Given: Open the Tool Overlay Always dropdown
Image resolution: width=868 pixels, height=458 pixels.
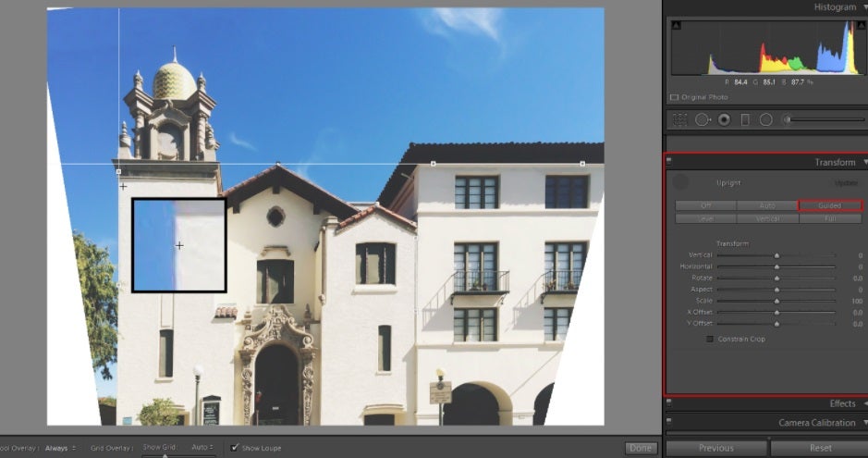Looking at the screenshot, I should tap(61, 448).
